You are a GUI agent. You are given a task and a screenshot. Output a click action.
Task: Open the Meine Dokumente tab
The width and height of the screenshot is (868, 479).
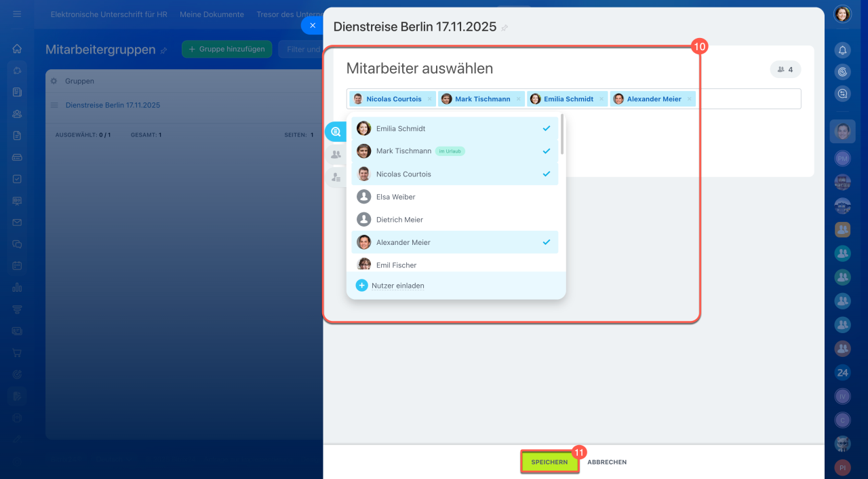click(x=212, y=14)
